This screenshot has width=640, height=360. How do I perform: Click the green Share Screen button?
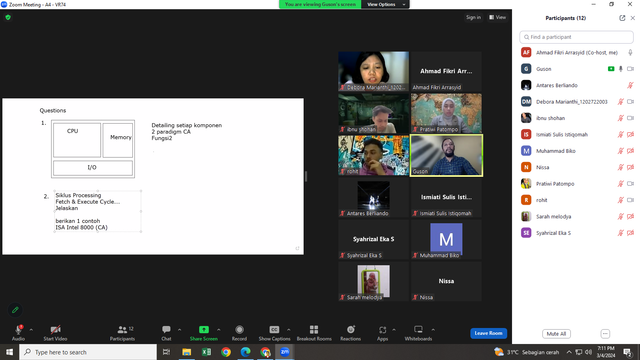204,333
